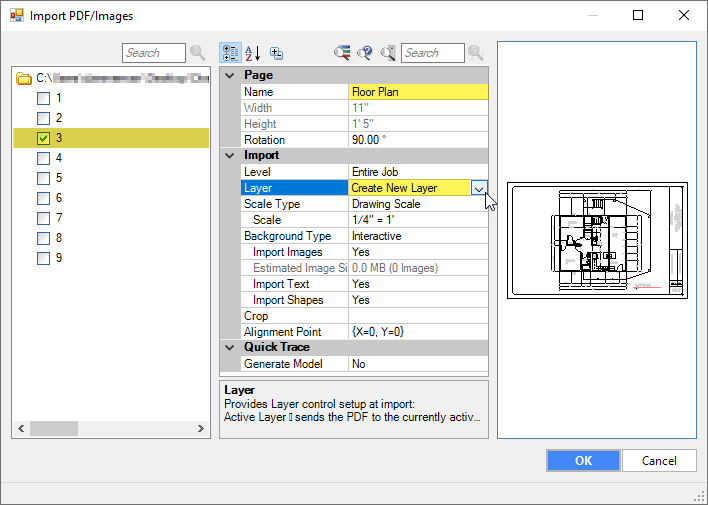Click the expand/collapse all categories icon
Image resolution: width=708 pixels, height=505 pixels.
click(x=276, y=53)
